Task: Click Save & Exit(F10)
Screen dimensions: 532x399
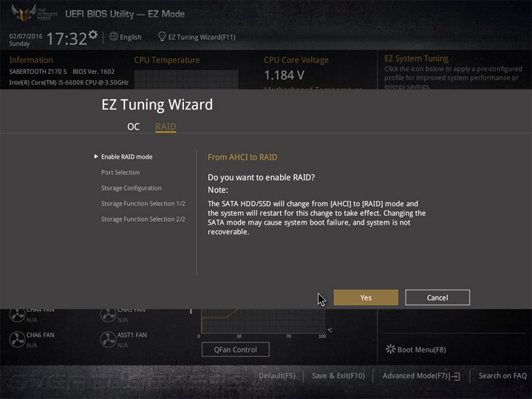Action: pos(338,375)
